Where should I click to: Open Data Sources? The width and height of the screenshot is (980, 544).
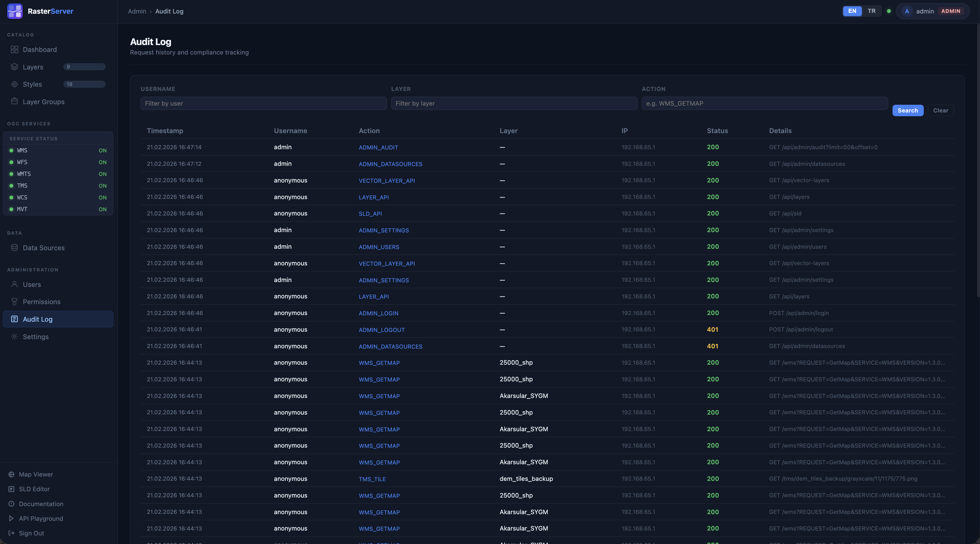coord(43,248)
